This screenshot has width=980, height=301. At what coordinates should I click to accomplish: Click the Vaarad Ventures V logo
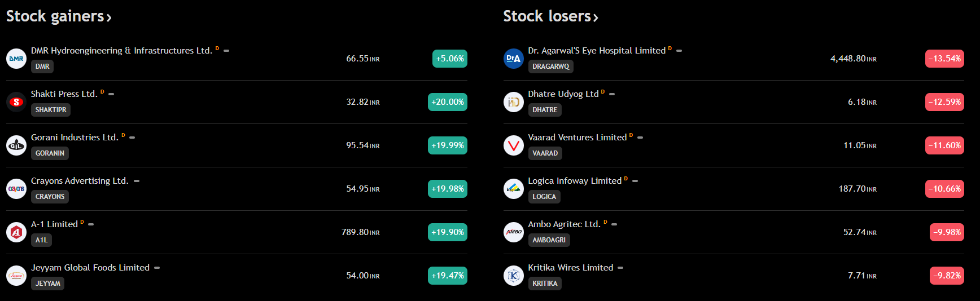(x=514, y=145)
